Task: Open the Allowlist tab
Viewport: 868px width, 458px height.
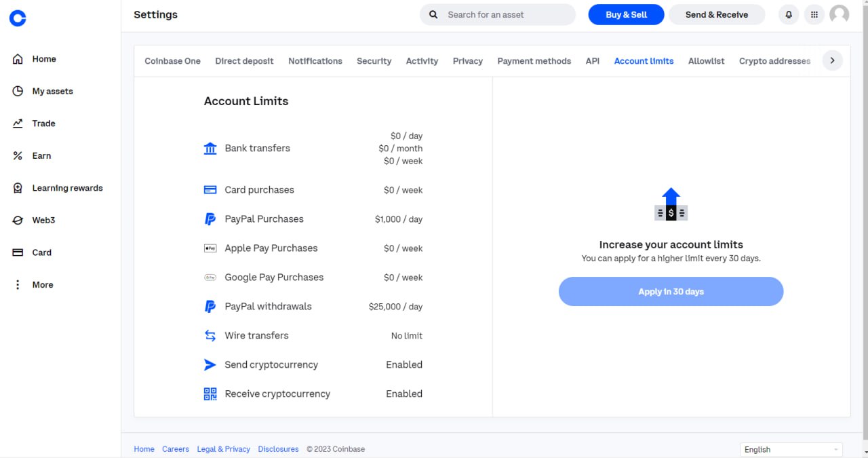Action: tap(706, 61)
